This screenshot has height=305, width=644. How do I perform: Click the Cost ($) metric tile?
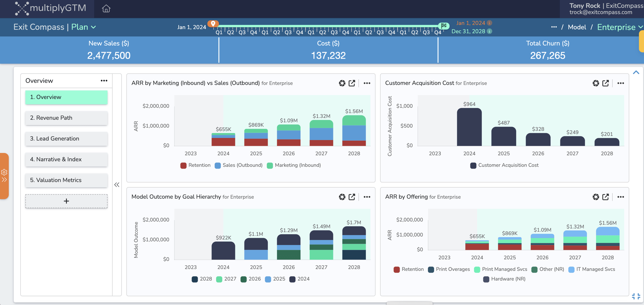click(x=328, y=50)
